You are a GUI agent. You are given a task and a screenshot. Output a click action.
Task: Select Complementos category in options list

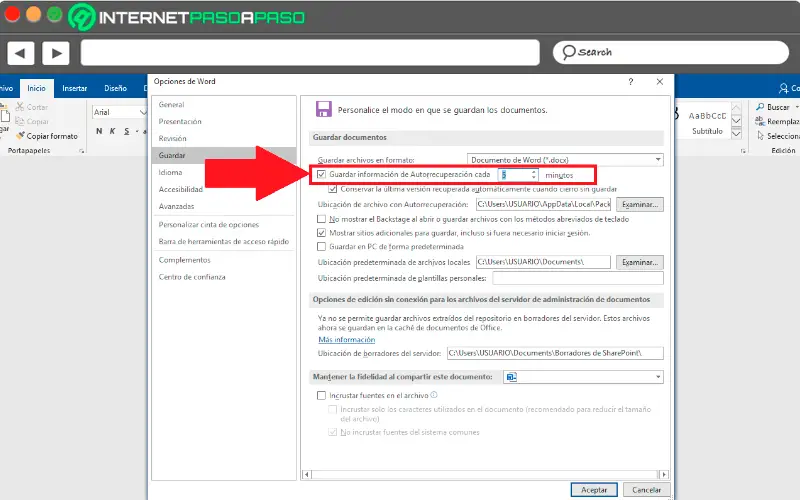223,260
